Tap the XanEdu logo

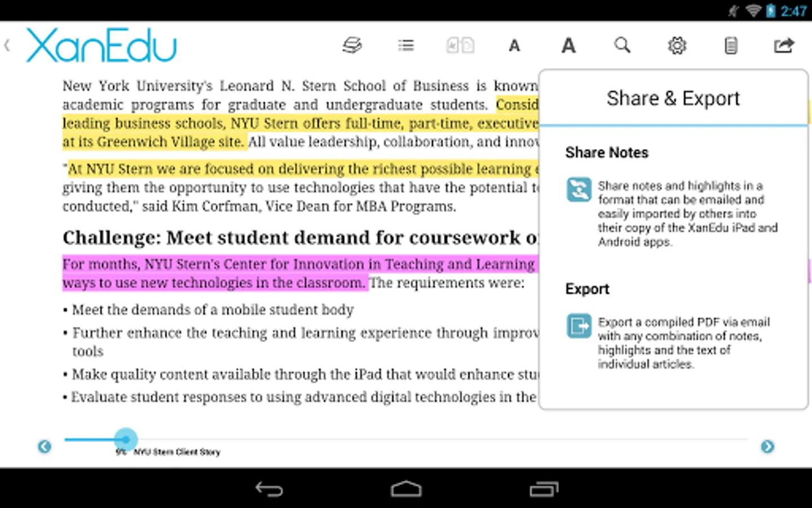tap(101, 45)
